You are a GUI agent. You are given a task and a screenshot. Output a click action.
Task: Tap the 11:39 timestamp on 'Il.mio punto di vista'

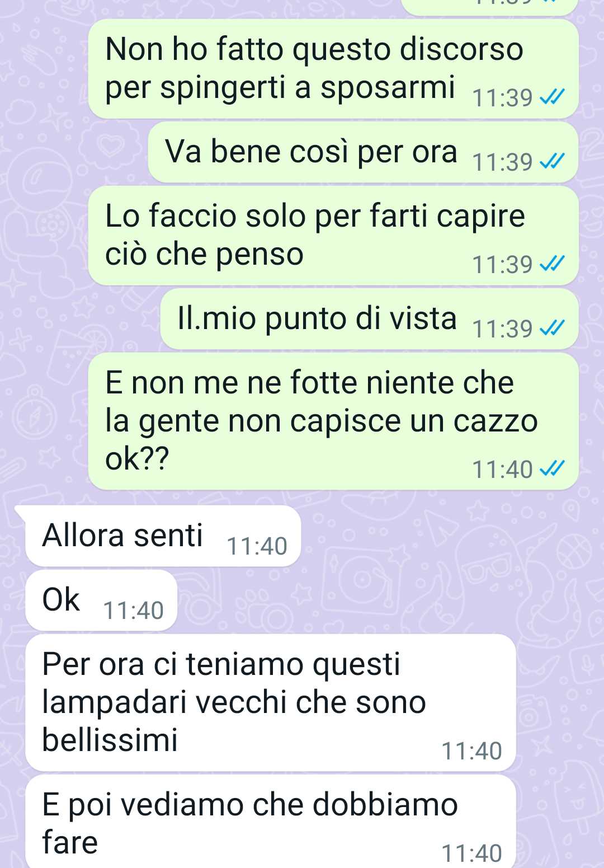[502, 329]
